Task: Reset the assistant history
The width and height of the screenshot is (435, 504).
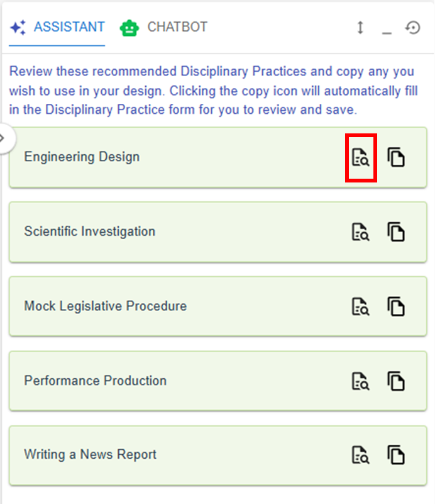Action: pos(412,28)
